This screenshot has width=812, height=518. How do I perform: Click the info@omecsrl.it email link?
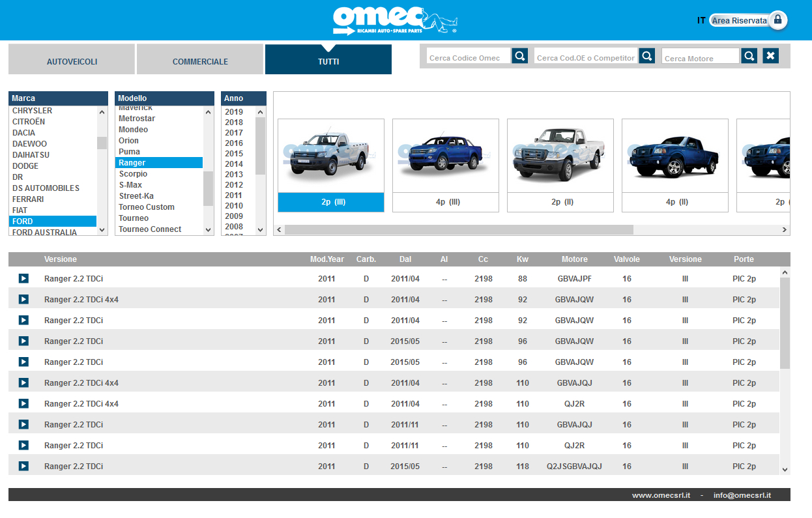(742, 495)
